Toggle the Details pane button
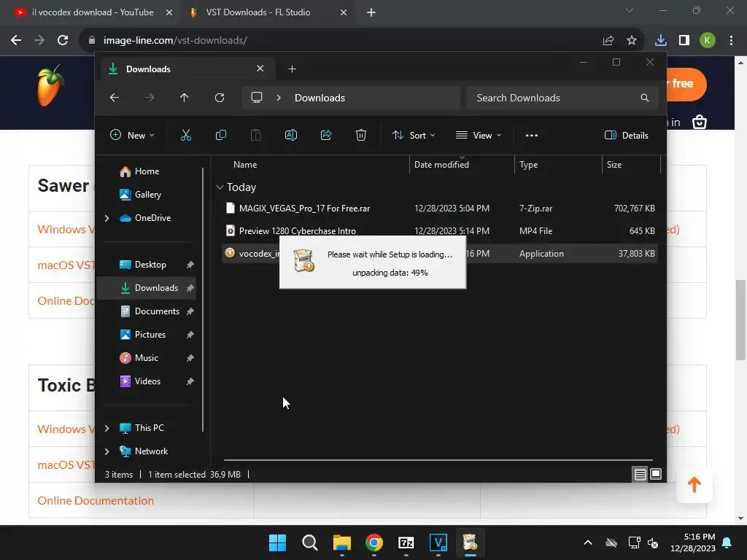The image size is (747, 560). (627, 135)
